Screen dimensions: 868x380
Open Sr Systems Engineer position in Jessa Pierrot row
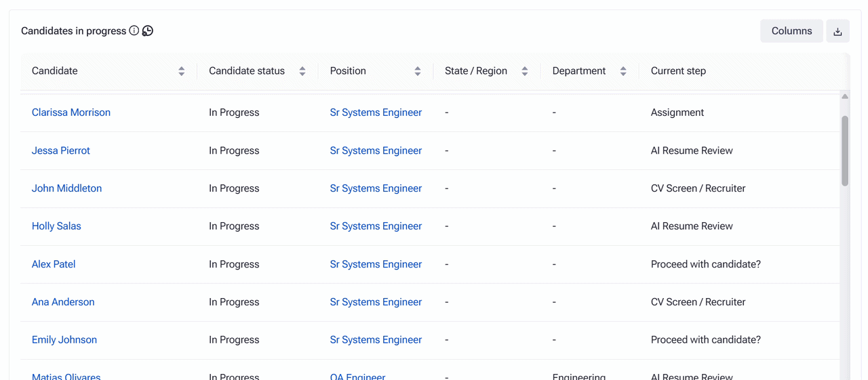(x=376, y=150)
